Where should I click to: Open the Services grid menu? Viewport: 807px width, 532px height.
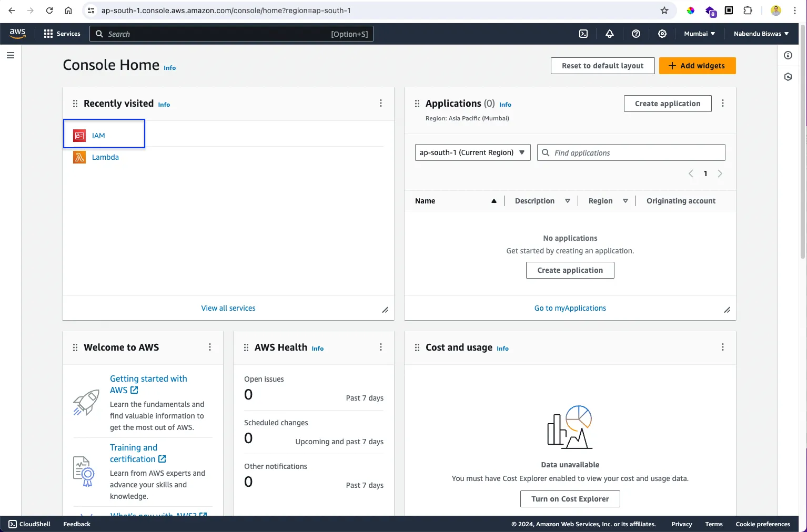pos(62,34)
